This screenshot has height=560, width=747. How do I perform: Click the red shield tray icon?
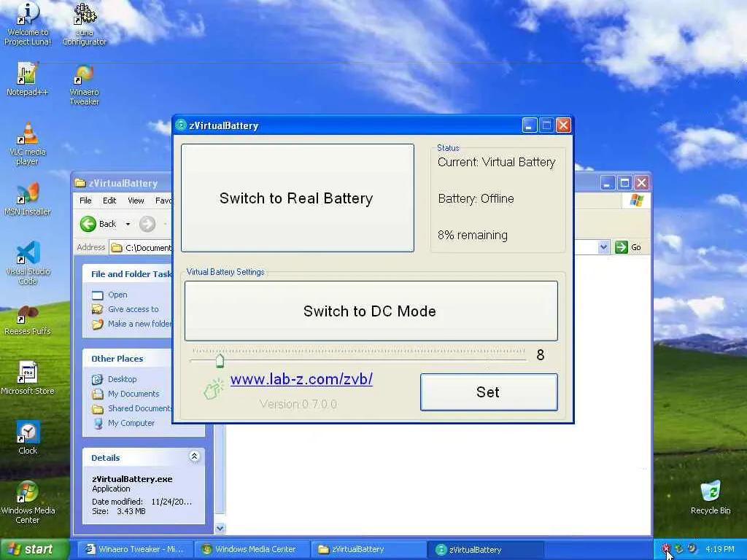coord(667,548)
